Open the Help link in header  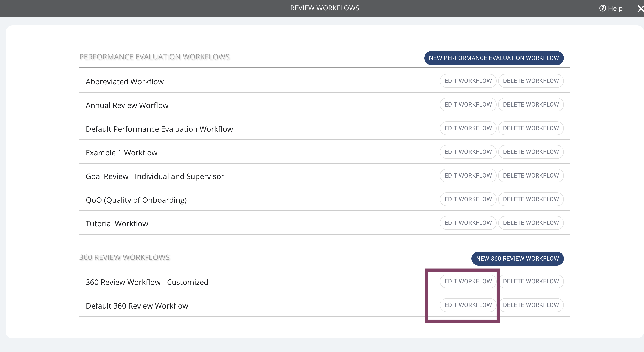click(x=611, y=8)
